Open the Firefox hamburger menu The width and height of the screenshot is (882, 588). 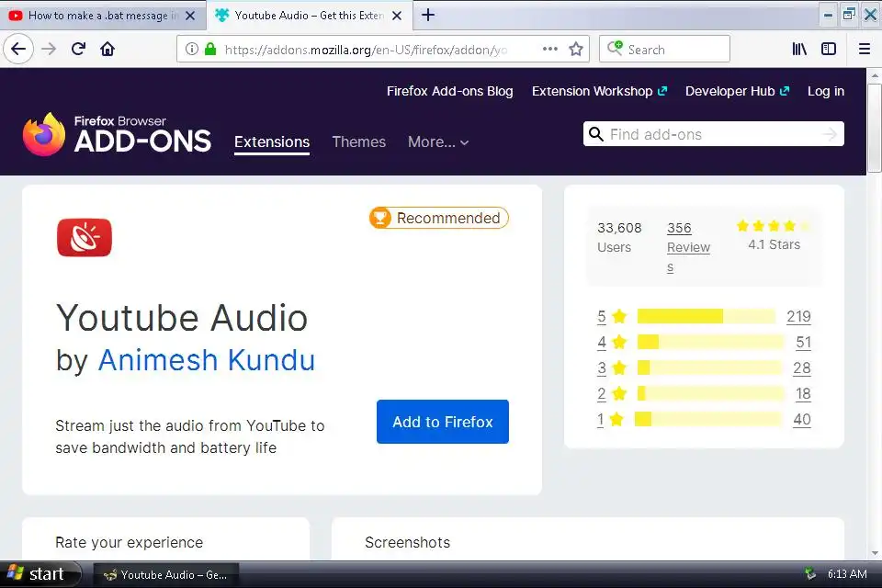865,49
